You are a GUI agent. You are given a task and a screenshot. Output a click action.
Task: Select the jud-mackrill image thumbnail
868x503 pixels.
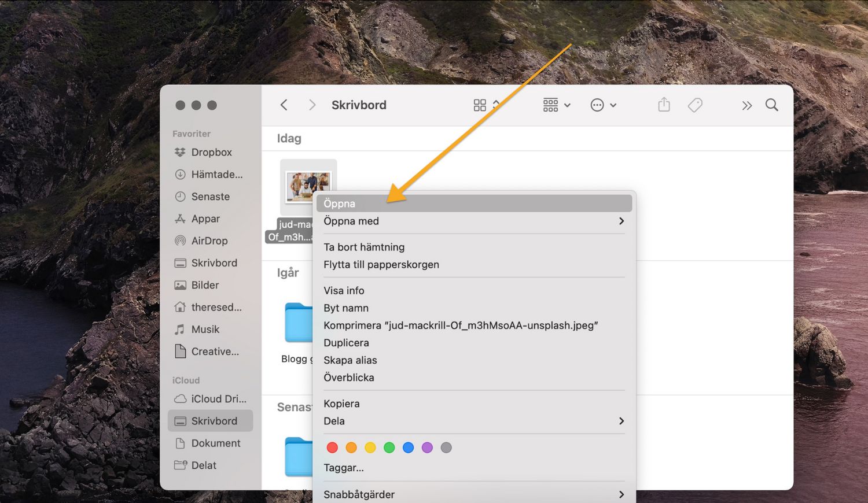(308, 186)
